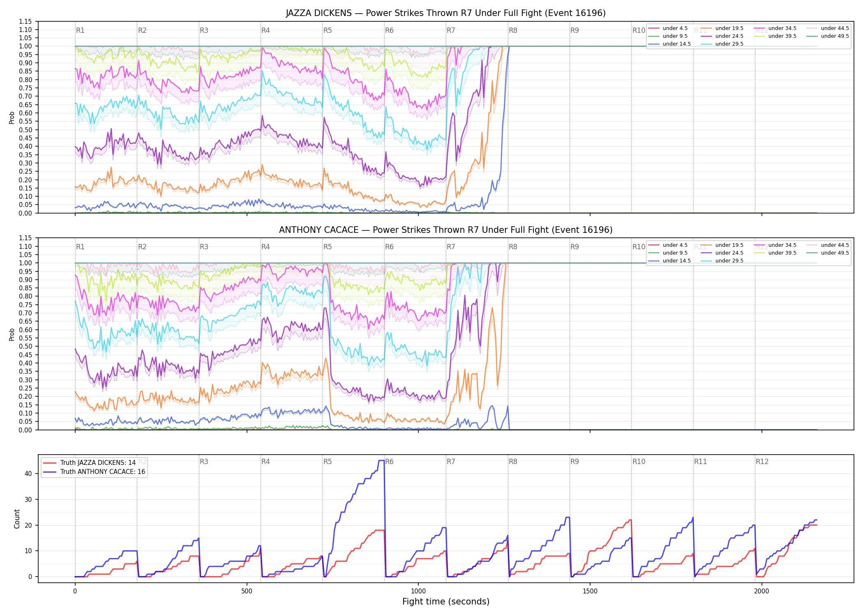Image resolution: width=863 pixels, height=616 pixels.
Task: Click 'under 29.5' legend entry in top chart
Action: pyautogui.click(x=722, y=44)
